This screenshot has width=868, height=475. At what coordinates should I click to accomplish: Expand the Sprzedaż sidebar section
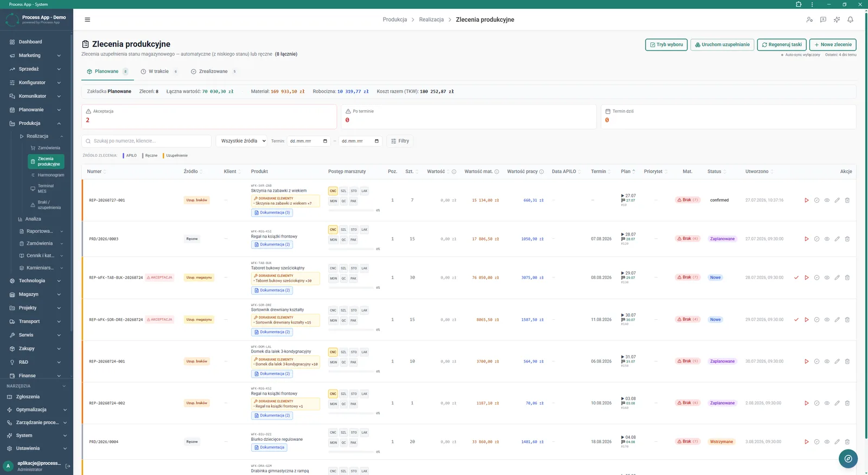point(36,69)
